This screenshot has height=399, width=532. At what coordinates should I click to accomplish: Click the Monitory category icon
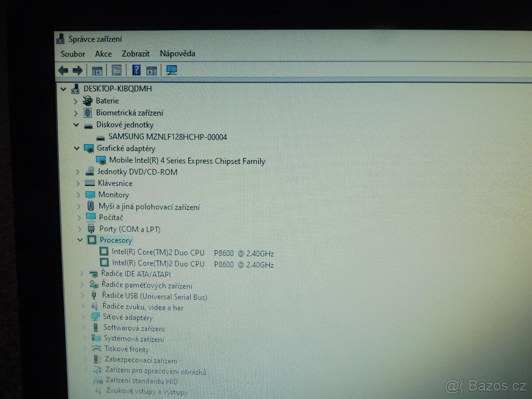coord(90,195)
